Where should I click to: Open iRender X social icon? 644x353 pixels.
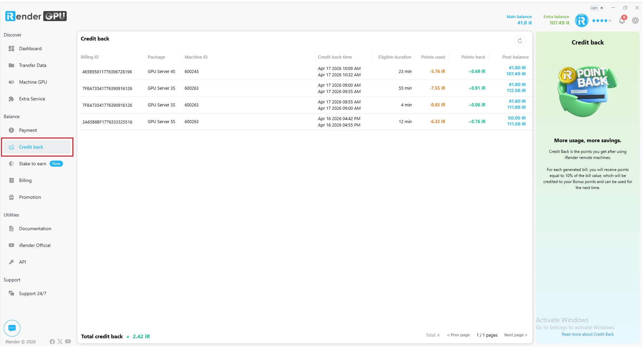[60, 342]
